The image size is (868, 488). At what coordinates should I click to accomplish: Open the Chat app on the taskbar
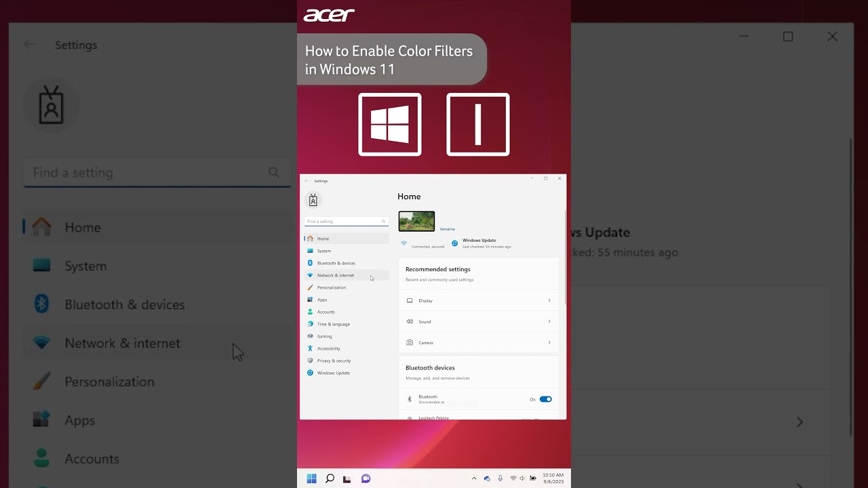(366, 479)
